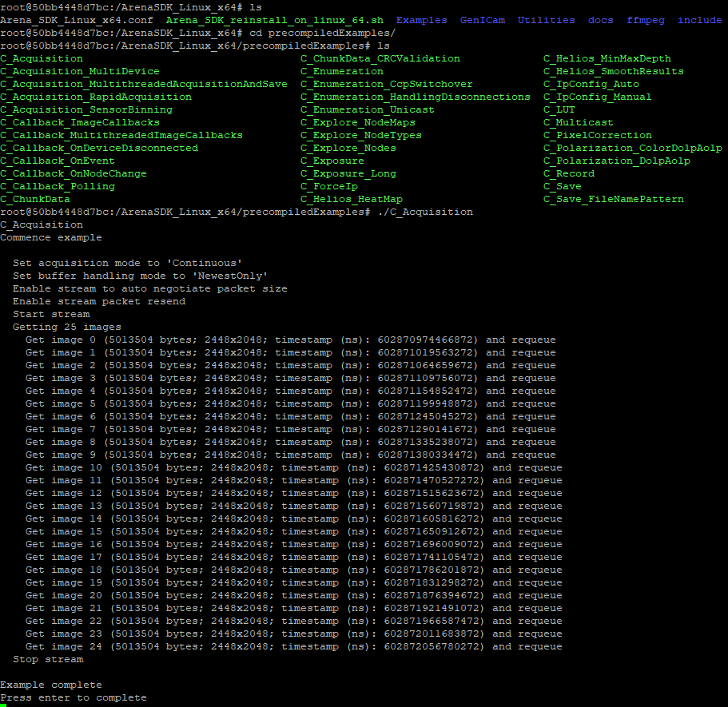Image resolution: width=728 pixels, height=707 pixels.
Task: Click the 'Press enter to complete' line
Action: (x=74, y=697)
